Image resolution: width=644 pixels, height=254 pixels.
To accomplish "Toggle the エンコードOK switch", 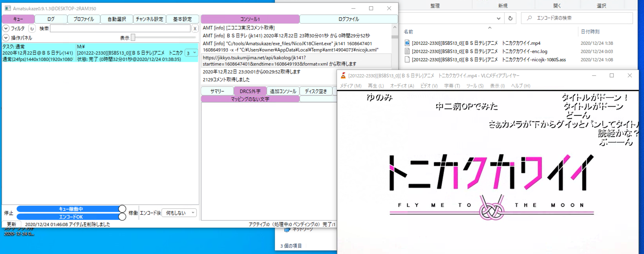I will 71,217.
